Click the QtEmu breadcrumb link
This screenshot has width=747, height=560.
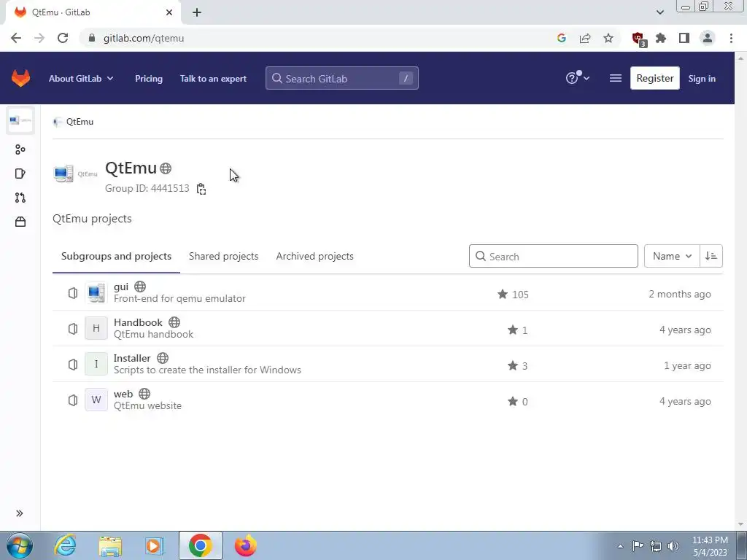(x=80, y=122)
